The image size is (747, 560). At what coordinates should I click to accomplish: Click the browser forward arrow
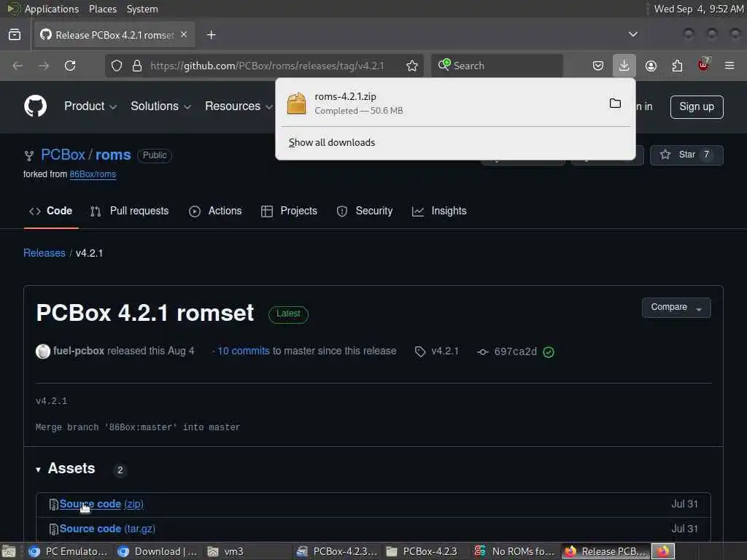44,66
